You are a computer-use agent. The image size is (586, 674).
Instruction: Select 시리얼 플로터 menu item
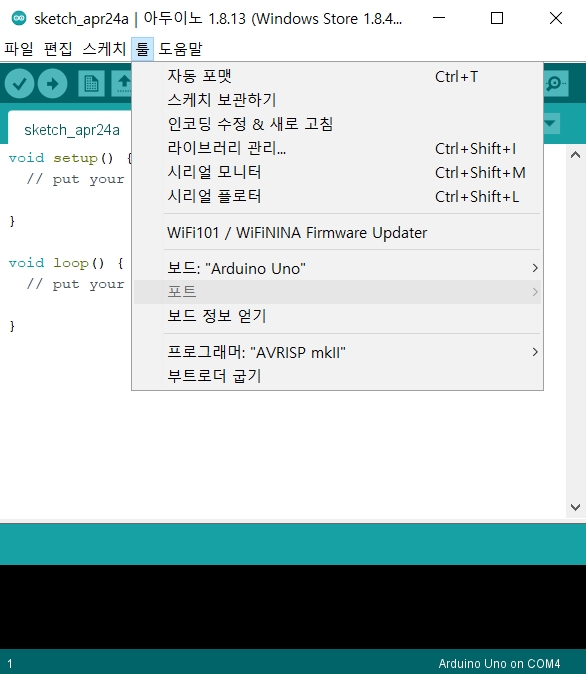337,196
